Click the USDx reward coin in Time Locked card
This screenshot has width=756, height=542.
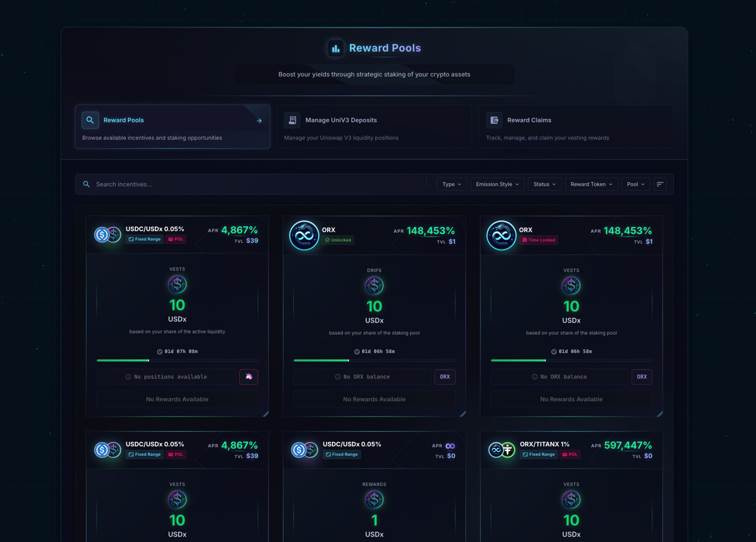[x=571, y=286]
